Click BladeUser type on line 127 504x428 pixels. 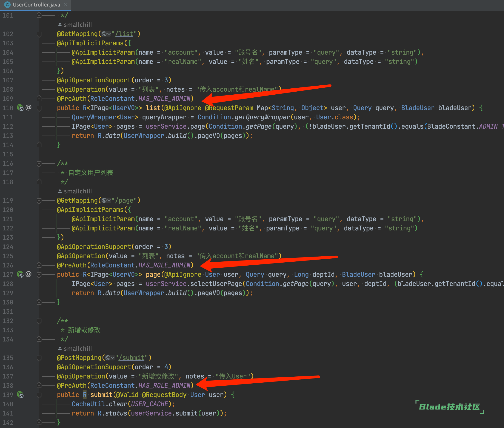pyautogui.click(x=358, y=274)
